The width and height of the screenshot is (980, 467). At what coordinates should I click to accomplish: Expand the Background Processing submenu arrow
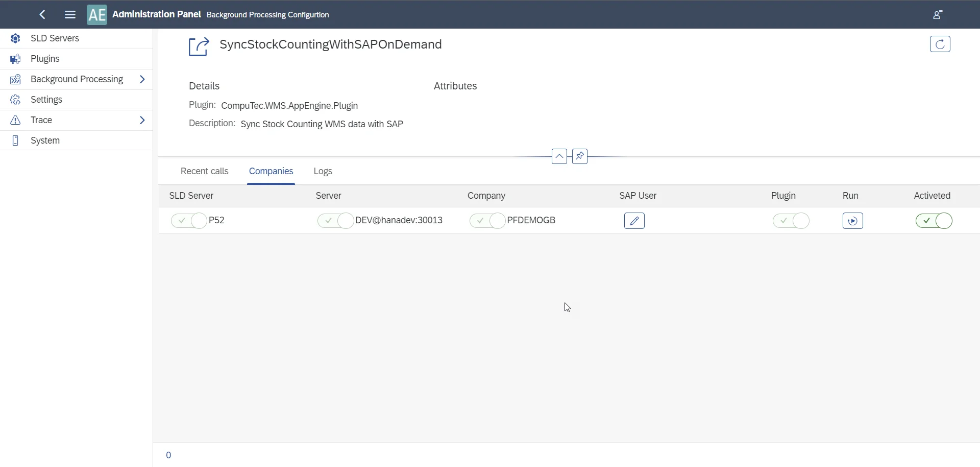point(142,80)
